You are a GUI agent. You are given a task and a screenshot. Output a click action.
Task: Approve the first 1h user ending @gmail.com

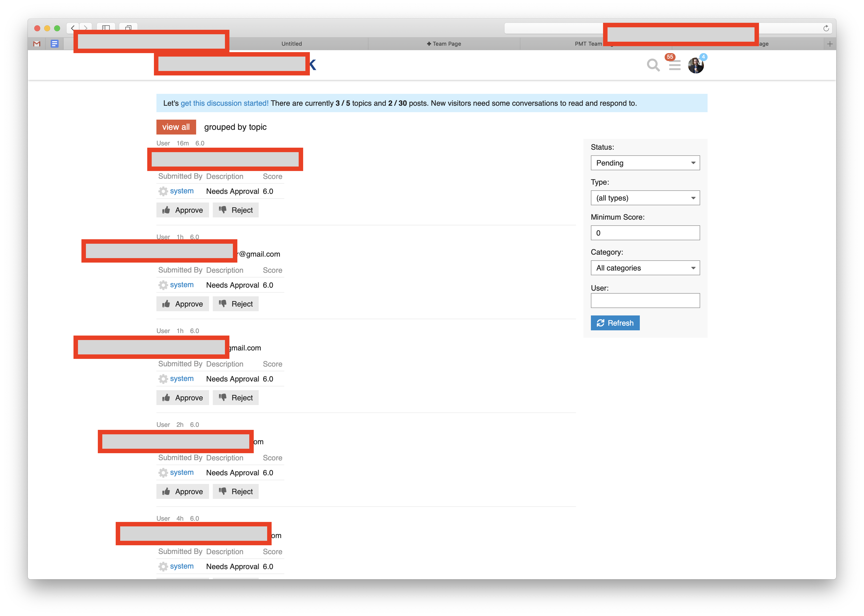(182, 304)
